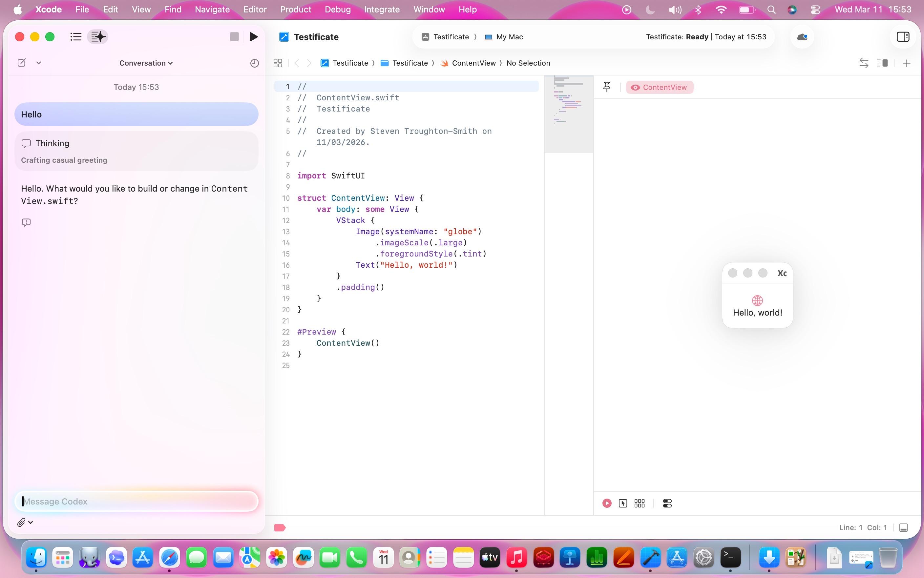Stop the running scheme
The image size is (924, 578).
234,37
